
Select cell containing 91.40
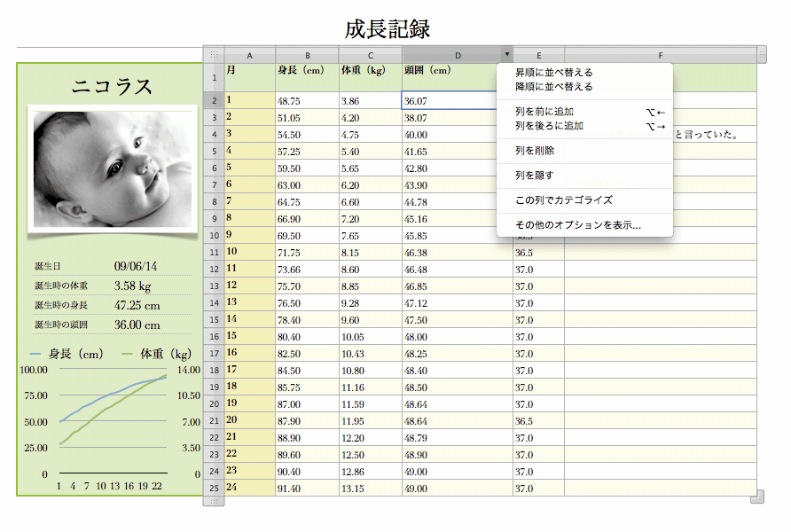pyautogui.click(x=307, y=489)
